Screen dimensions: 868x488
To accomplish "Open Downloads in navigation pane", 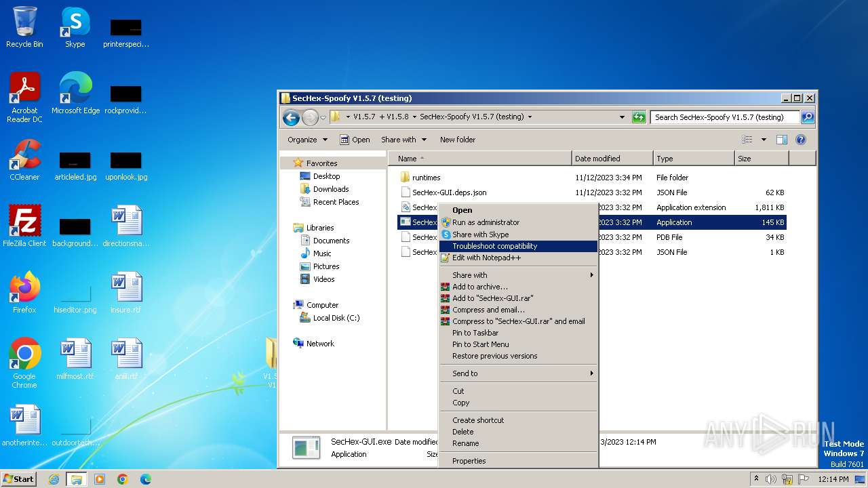I will point(331,189).
